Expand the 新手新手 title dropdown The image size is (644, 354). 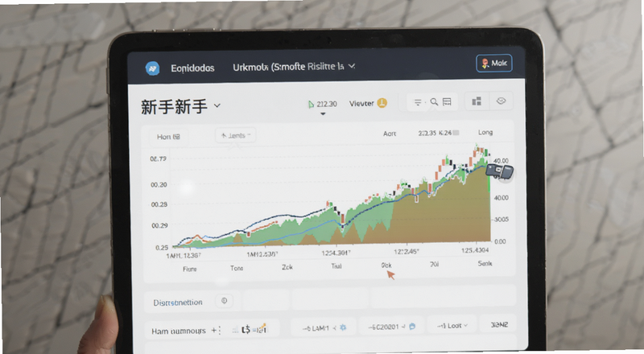[x=217, y=105]
